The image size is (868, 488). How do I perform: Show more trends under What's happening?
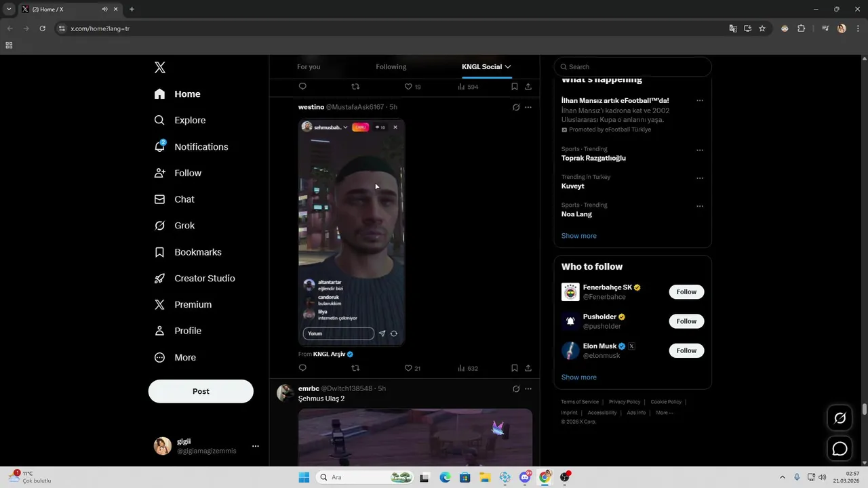coord(578,236)
